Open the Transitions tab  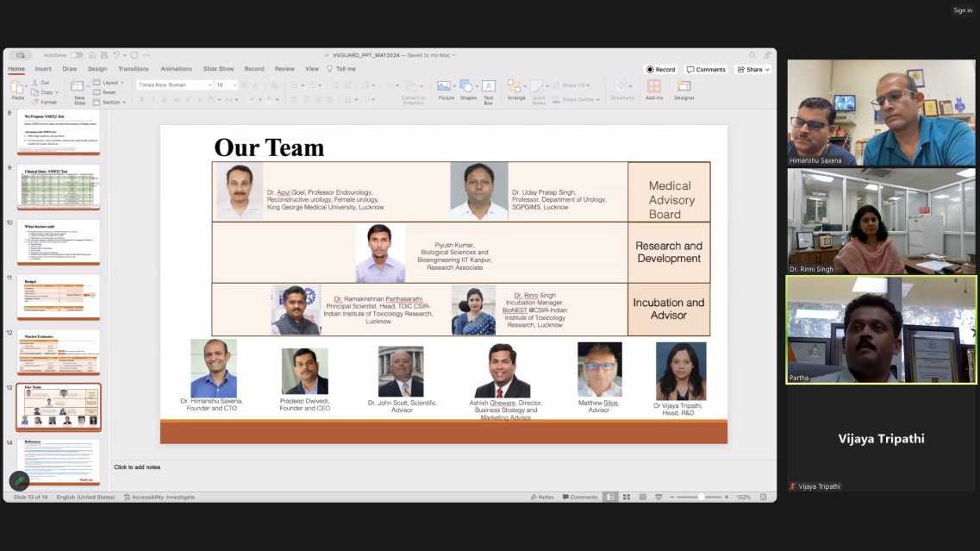(133, 69)
